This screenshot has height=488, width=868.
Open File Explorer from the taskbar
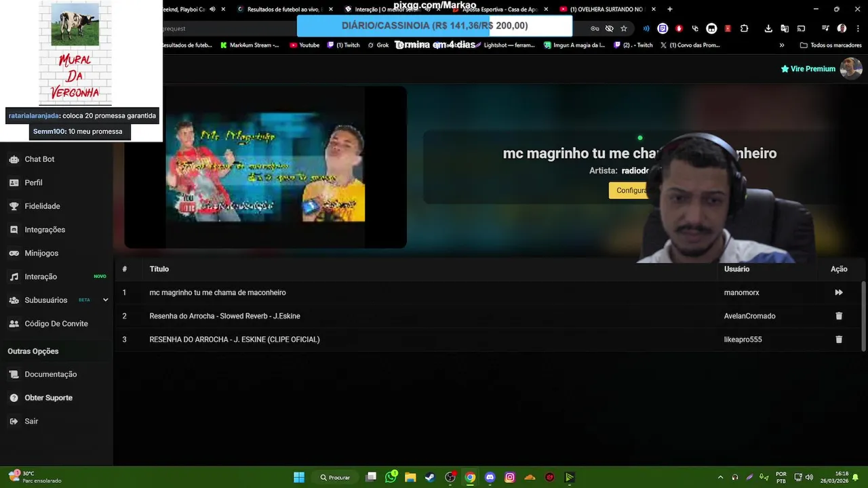point(410,477)
